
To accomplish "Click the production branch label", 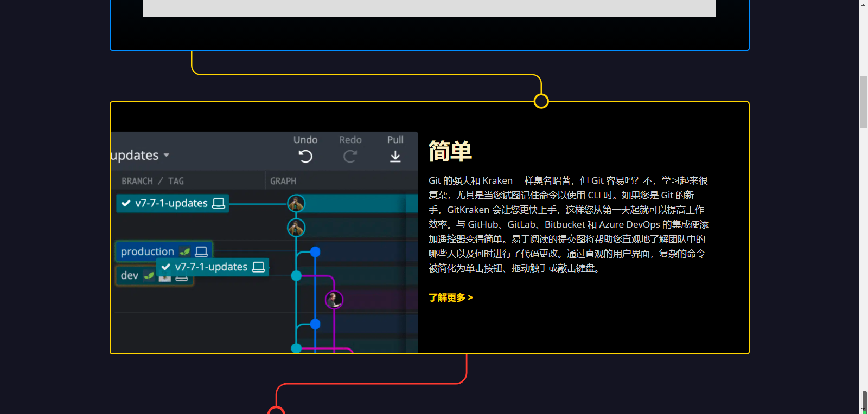I will coord(164,251).
